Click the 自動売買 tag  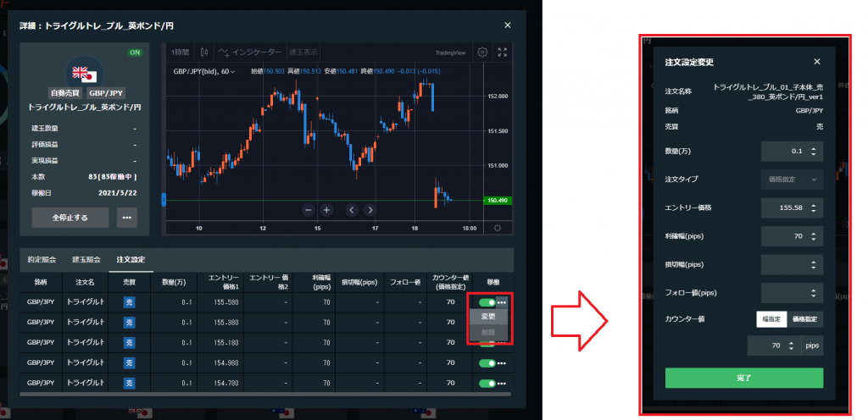click(x=66, y=93)
